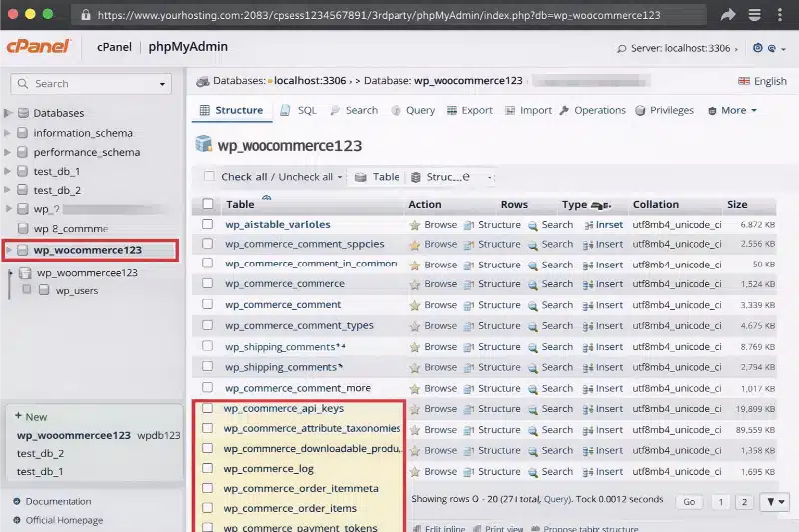Click the favorite star for wp_aistable_varioles
This screenshot has height=532, width=799.
[415, 225]
